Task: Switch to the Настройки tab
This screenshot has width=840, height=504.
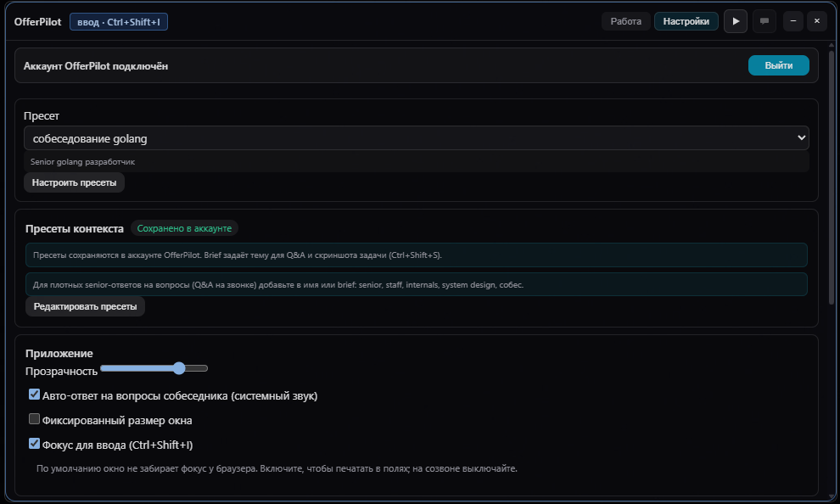Action: click(x=686, y=21)
